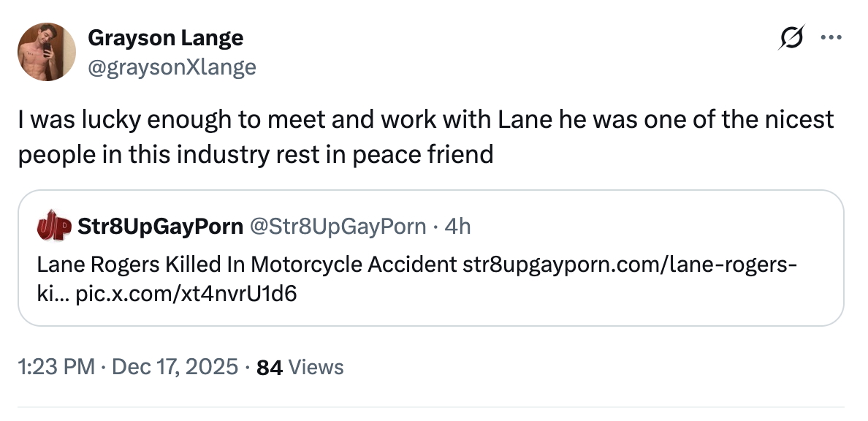Click the Str8UpGayPorn red logo avatar
Screen dimensions: 868x421
[x=53, y=227]
